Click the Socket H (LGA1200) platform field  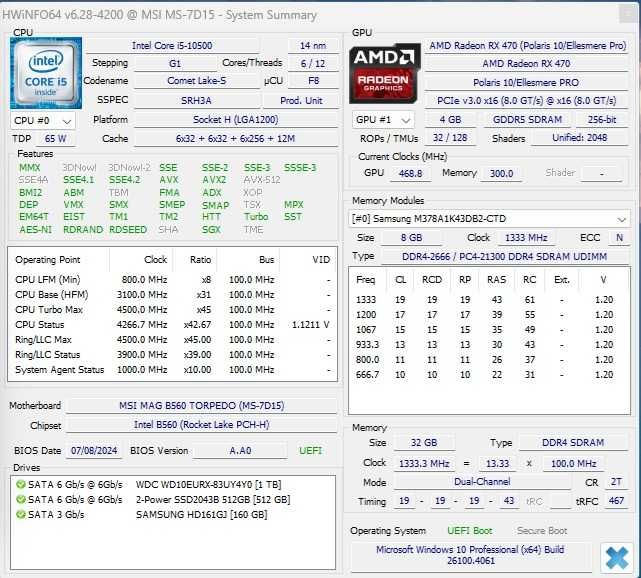(x=235, y=120)
